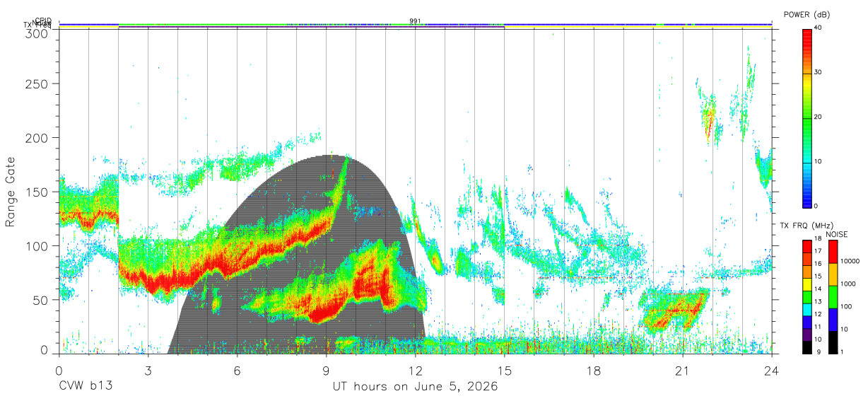Click the '250' Range Gate tick label
The width and height of the screenshot is (868, 401).
click(x=36, y=83)
